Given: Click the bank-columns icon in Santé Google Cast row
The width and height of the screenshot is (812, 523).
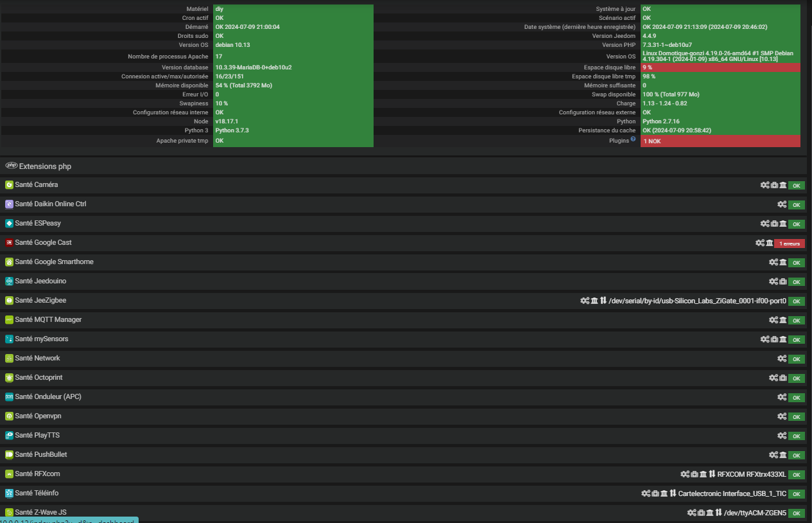Looking at the screenshot, I should [x=769, y=243].
